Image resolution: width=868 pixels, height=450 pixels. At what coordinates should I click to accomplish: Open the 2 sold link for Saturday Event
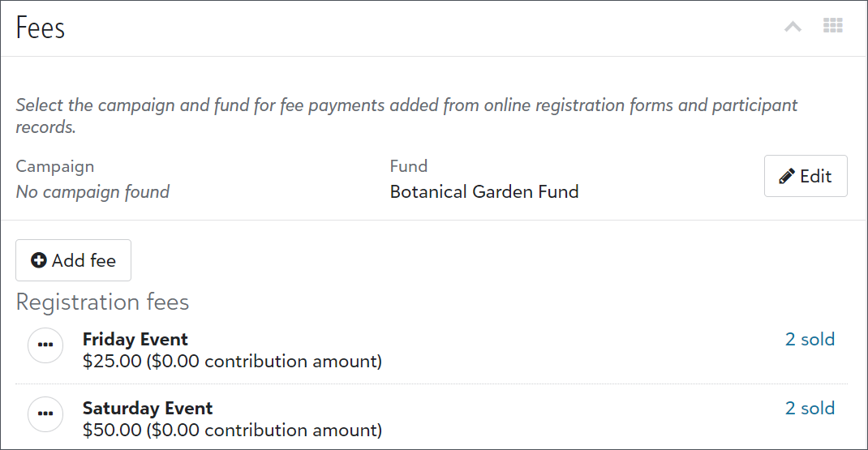tap(810, 409)
